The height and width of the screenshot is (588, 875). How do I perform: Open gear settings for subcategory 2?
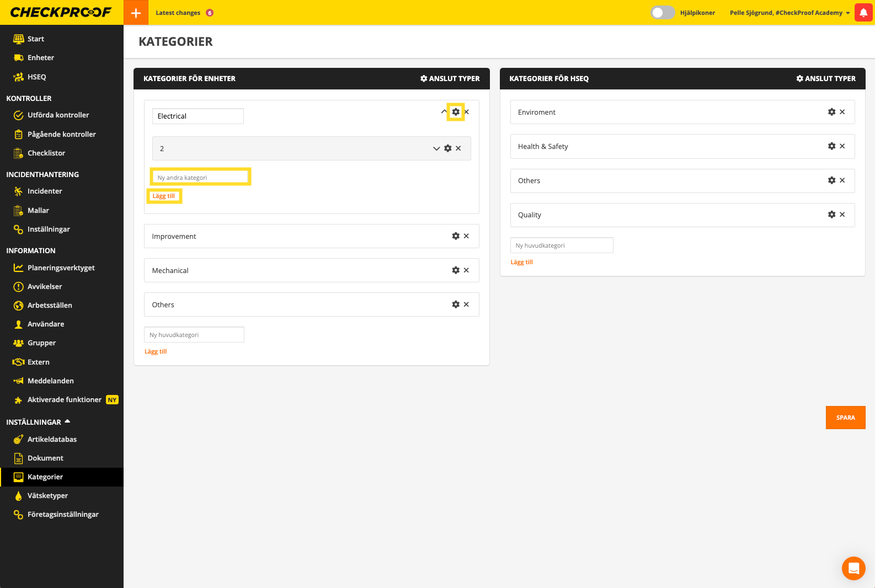448,148
